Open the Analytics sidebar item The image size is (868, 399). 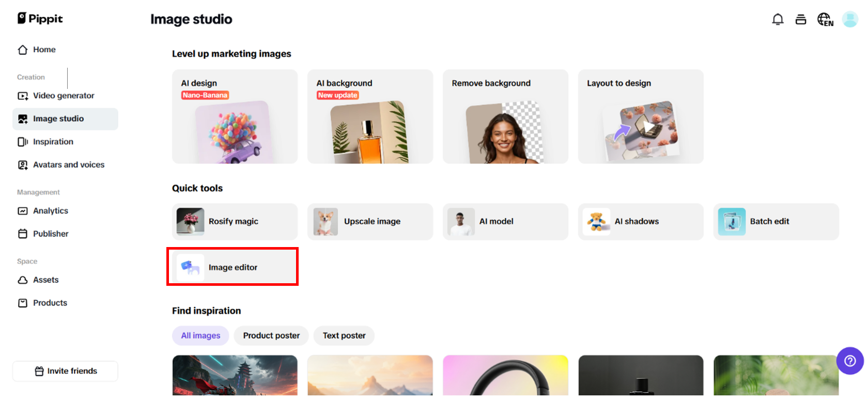pos(50,211)
